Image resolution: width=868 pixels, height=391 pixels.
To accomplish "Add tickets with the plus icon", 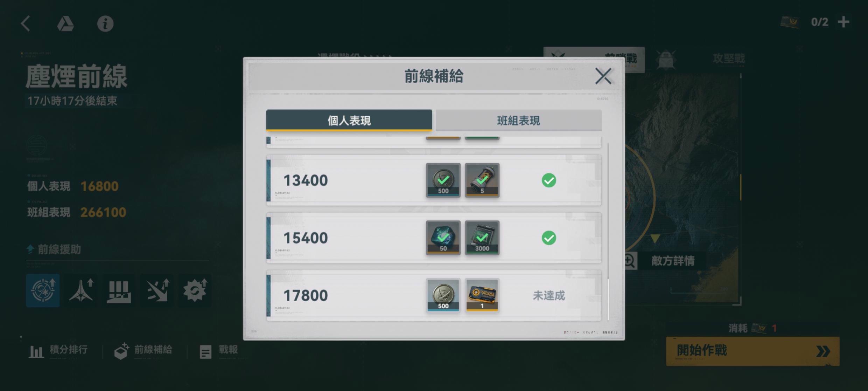I will click(x=843, y=22).
